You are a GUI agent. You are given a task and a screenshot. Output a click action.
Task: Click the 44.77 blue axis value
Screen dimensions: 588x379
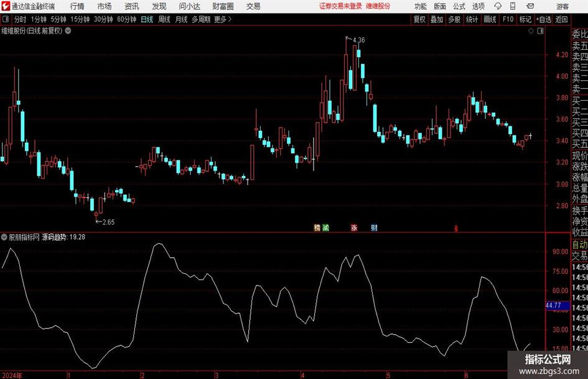(558, 306)
